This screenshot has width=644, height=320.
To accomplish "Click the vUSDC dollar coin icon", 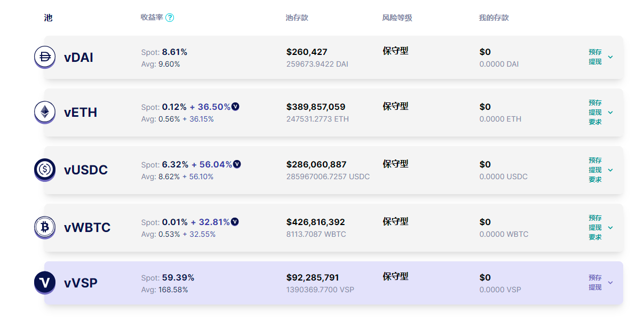I will pyautogui.click(x=45, y=170).
